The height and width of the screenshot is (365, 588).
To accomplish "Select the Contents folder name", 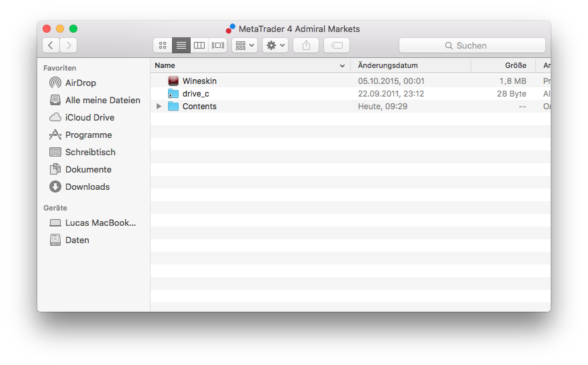I will click(x=199, y=107).
